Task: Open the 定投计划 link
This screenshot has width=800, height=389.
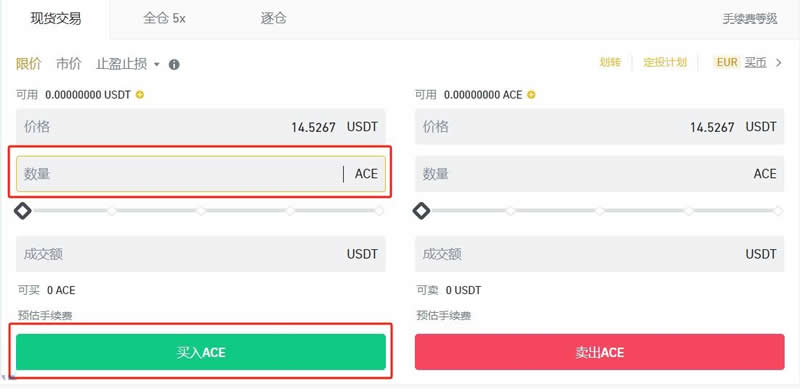Action: tap(665, 63)
